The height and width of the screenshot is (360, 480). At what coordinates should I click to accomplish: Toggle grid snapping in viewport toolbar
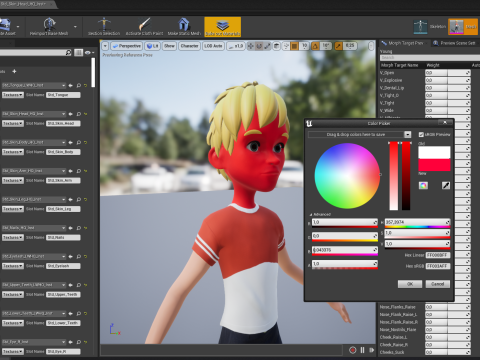pos(295,46)
